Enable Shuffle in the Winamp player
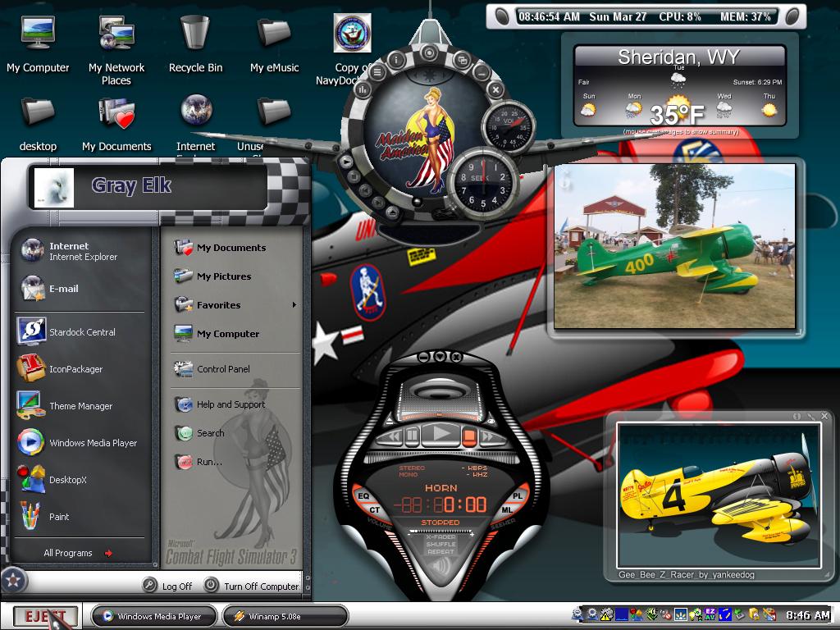The height and width of the screenshot is (630, 840). pos(441,545)
